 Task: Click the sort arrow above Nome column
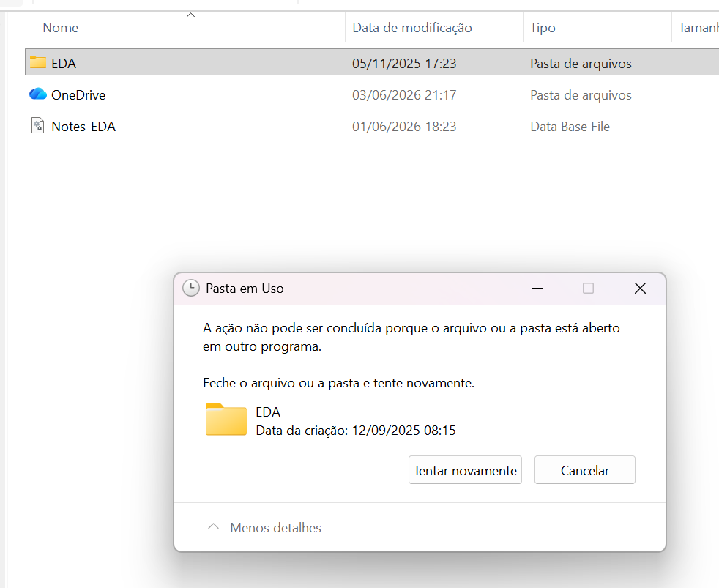click(191, 15)
